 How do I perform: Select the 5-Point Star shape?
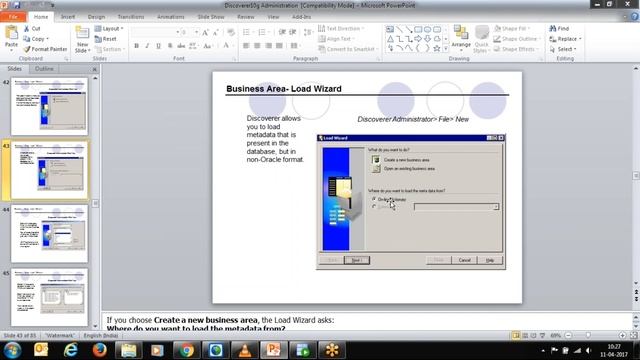click(x=436, y=48)
